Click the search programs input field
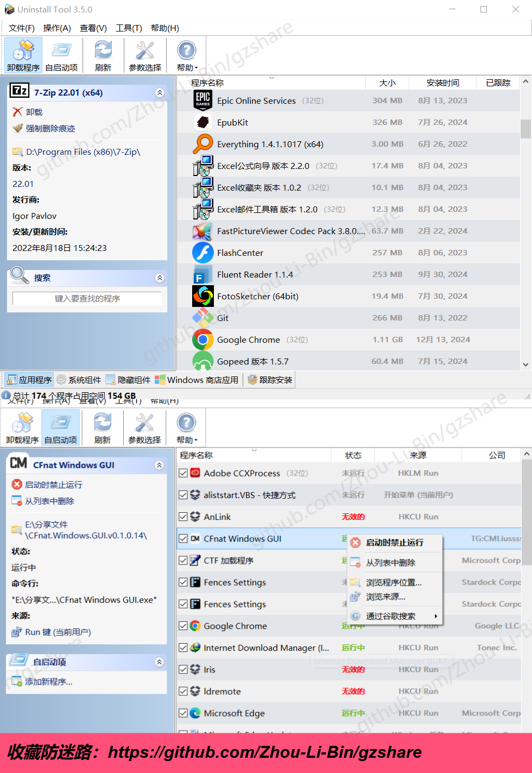This screenshot has height=773, width=532. tap(87, 299)
